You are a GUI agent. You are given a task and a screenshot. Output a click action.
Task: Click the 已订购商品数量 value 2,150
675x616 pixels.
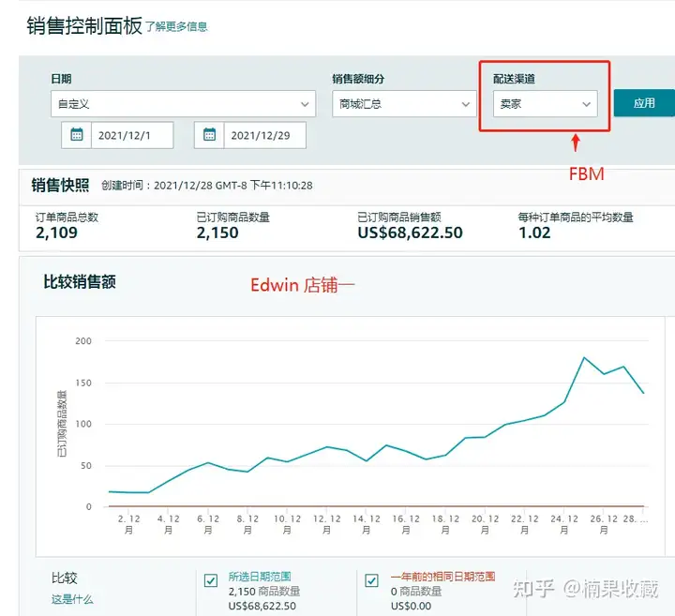(x=217, y=233)
